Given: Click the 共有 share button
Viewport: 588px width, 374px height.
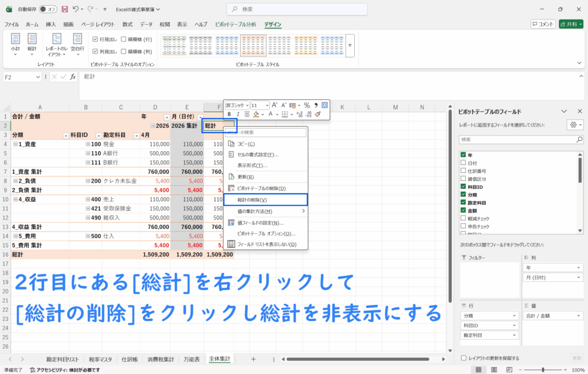Looking at the screenshot, I should (x=571, y=24).
